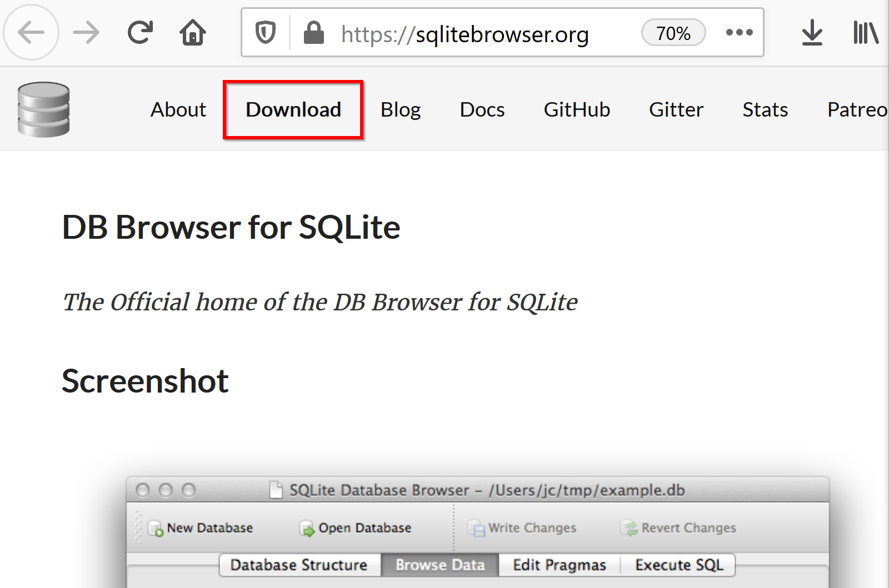Image resolution: width=889 pixels, height=588 pixels.
Task: Select the Browse Data tab in screenshot
Action: coord(440,565)
